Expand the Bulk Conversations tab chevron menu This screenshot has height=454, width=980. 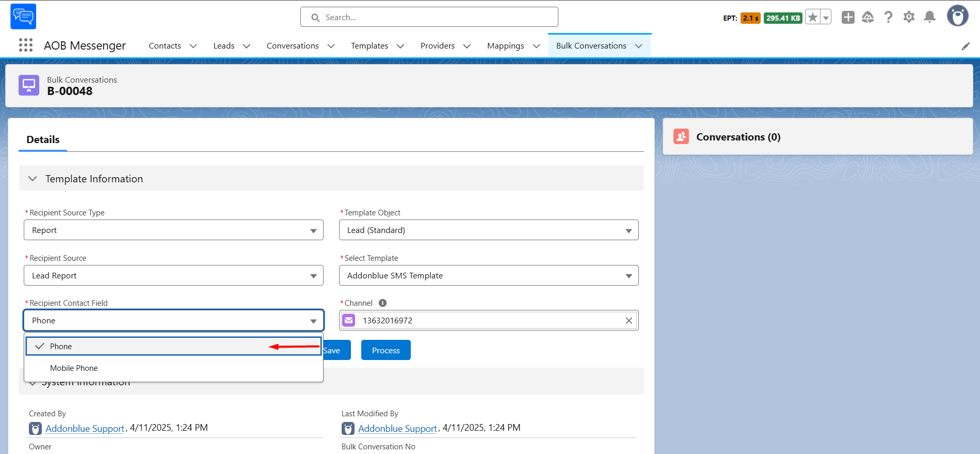(638, 46)
